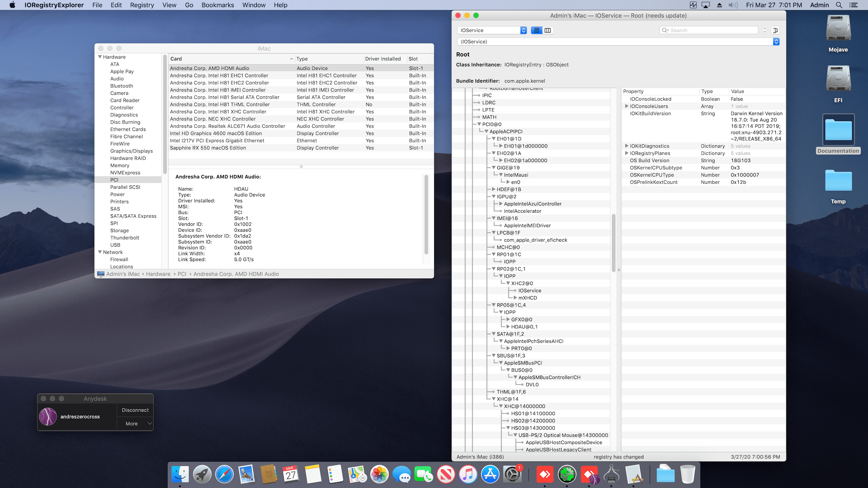This screenshot has height=488, width=868.
Task: Launch System Preferences from the Dock
Action: point(512,474)
